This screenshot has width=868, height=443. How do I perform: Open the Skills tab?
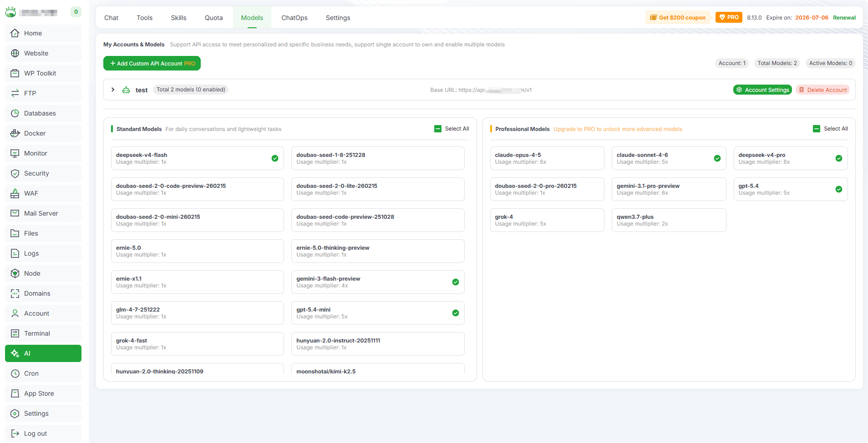pos(178,18)
